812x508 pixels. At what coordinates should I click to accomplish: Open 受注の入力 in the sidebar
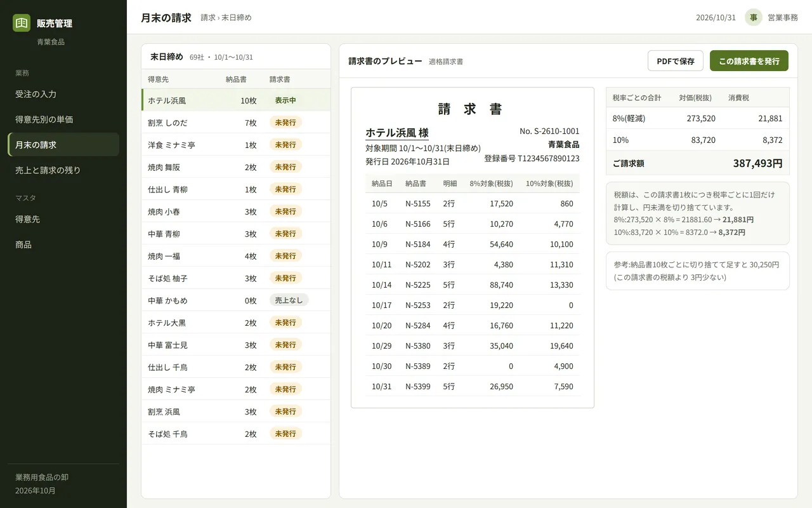coord(63,94)
